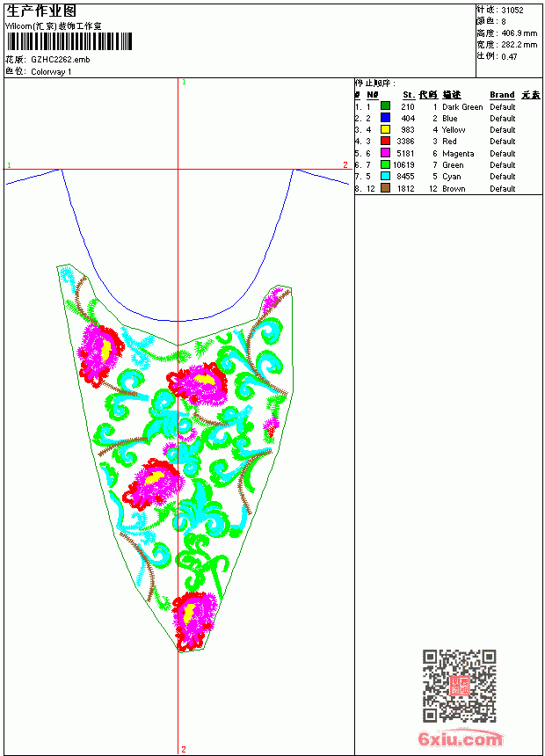Click the blue neckline curve
Viewport: 545px width, 756px height.
178,321
